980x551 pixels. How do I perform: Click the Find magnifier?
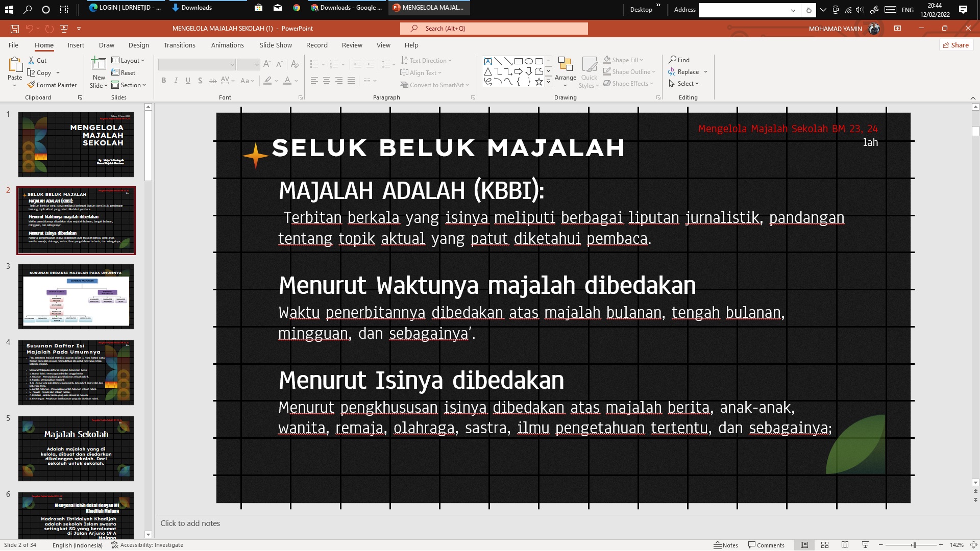pyautogui.click(x=679, y=60)
